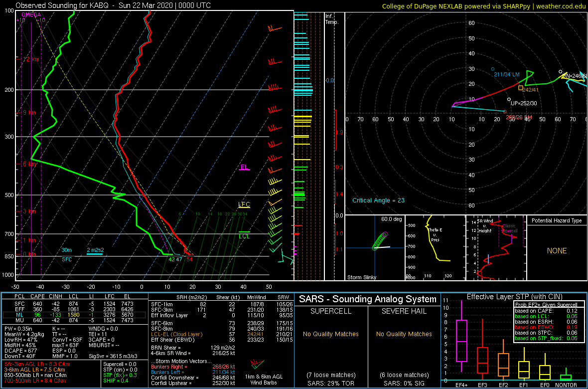Click the green LCL marker on the skew-T
The height and width of the screenshot is (389, 588).
tap(244, 234)
